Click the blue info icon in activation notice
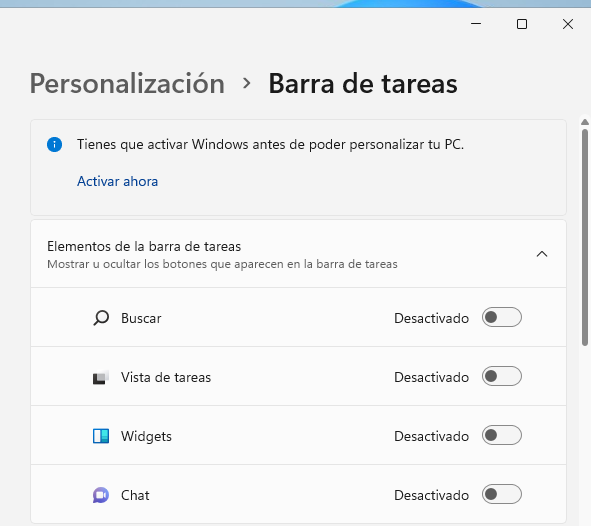Viewport: 591px width, 526px height. [x=54, y=145]
